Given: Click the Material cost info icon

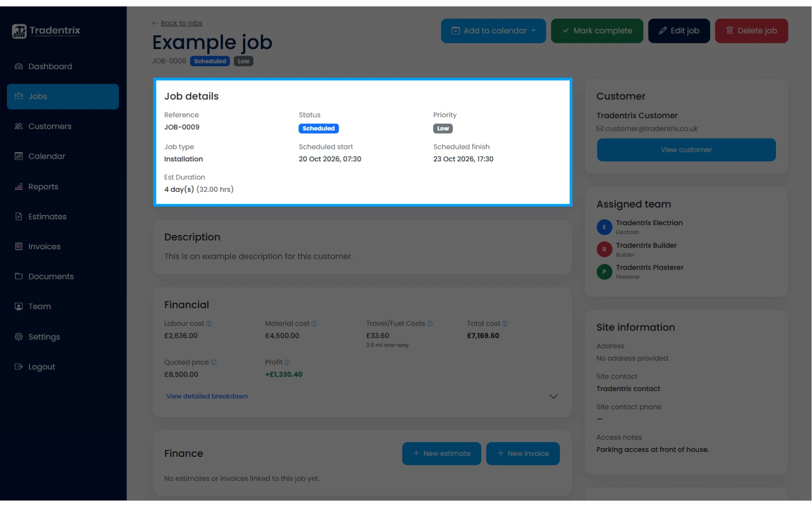Looking at the screenshot, I should coord(314,324).
